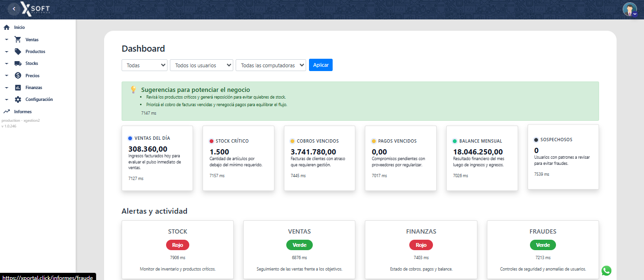Click the lightbulb suggestions icon
Image resolution: width=644 pixels, height=280 pixels.
pos(133,90)
